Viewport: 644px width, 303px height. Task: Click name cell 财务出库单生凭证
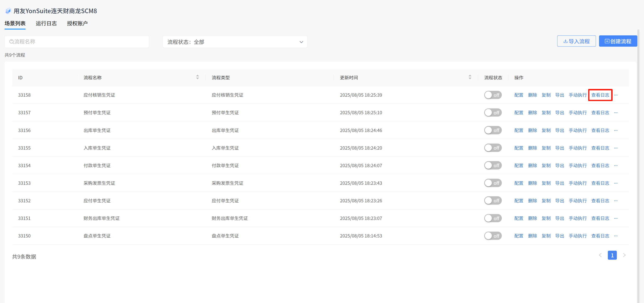[101, 218]
